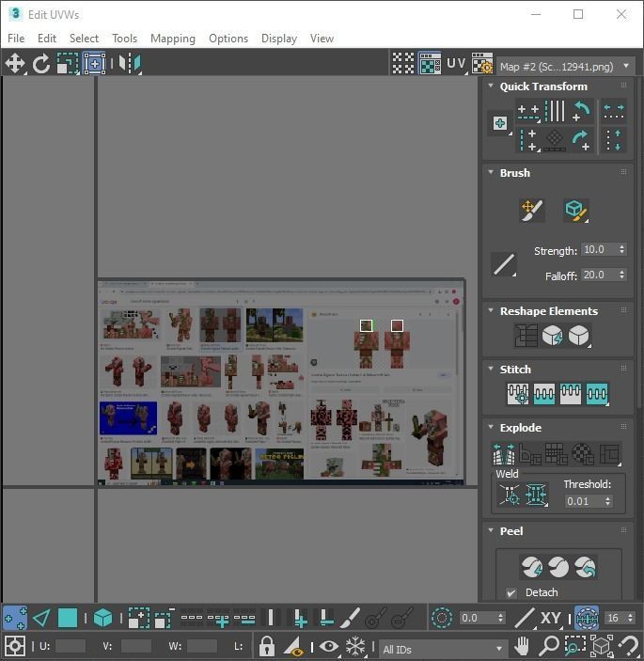
Task: Activate the Freeform Mode tool
Action: (x=94, y=64)
